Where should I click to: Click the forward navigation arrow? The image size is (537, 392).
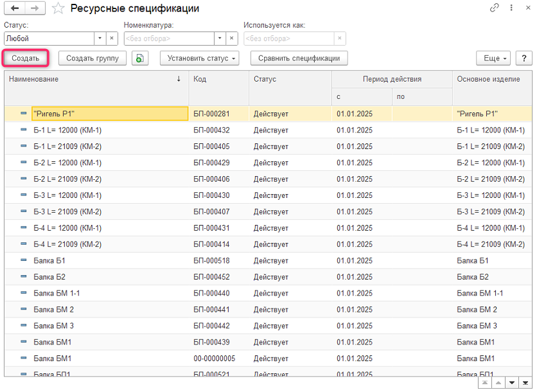pos(35,8)
